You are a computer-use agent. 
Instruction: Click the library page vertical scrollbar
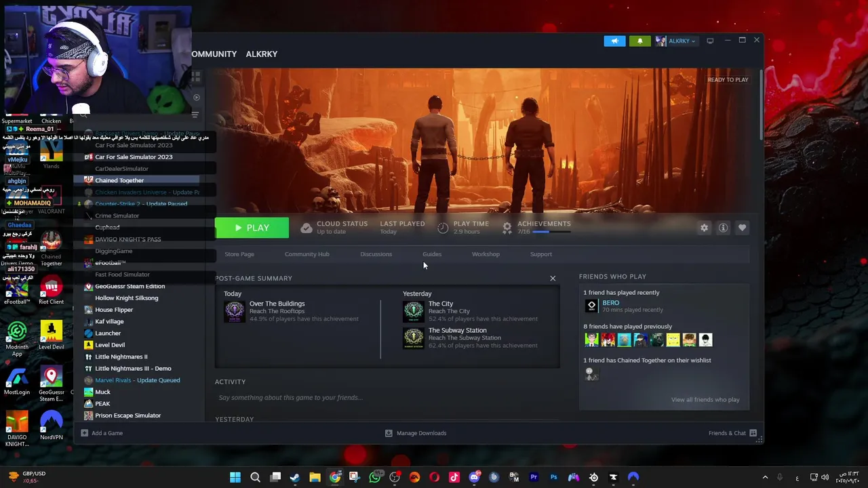760,105
